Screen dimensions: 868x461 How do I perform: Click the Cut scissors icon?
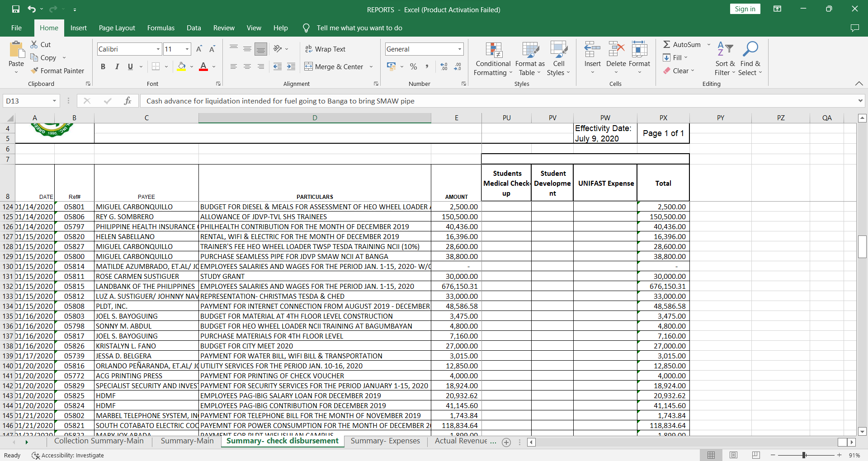34,44
